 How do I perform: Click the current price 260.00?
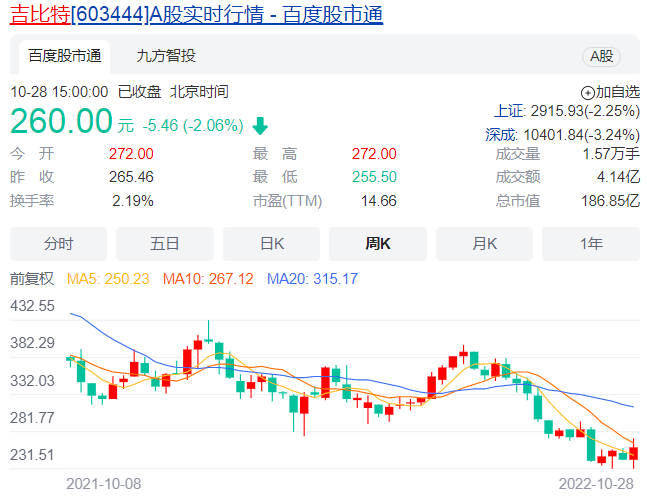point(61,121)
